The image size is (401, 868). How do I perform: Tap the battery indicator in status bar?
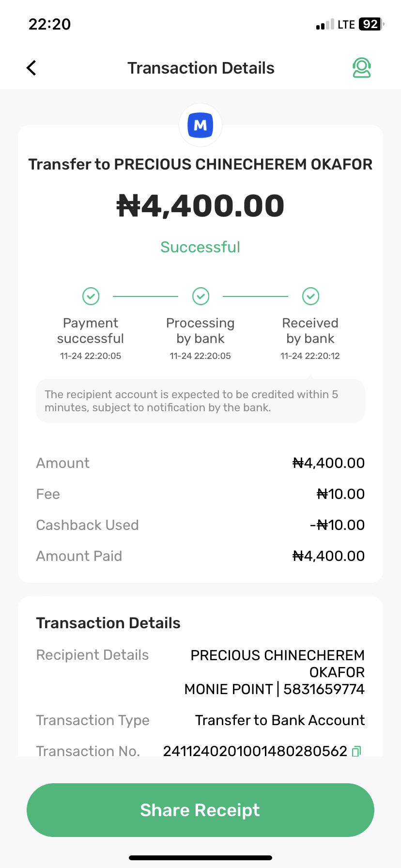[371, 24]
